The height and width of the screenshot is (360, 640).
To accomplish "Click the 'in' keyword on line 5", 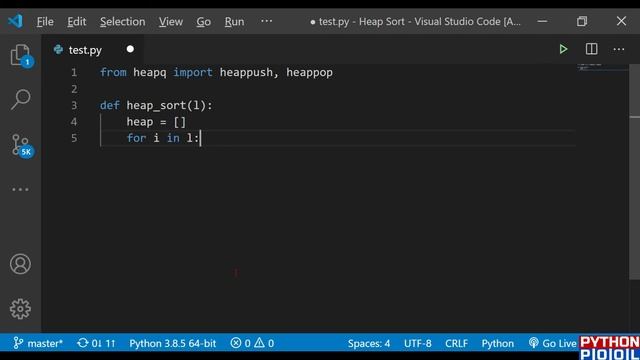I will click(x=173, y=138).
